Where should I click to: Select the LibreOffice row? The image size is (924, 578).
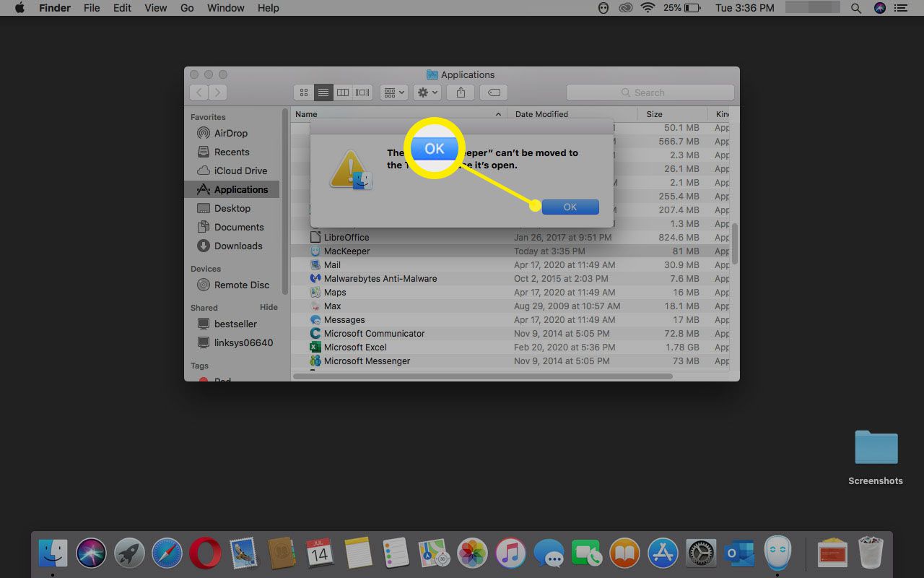(510, 237)
